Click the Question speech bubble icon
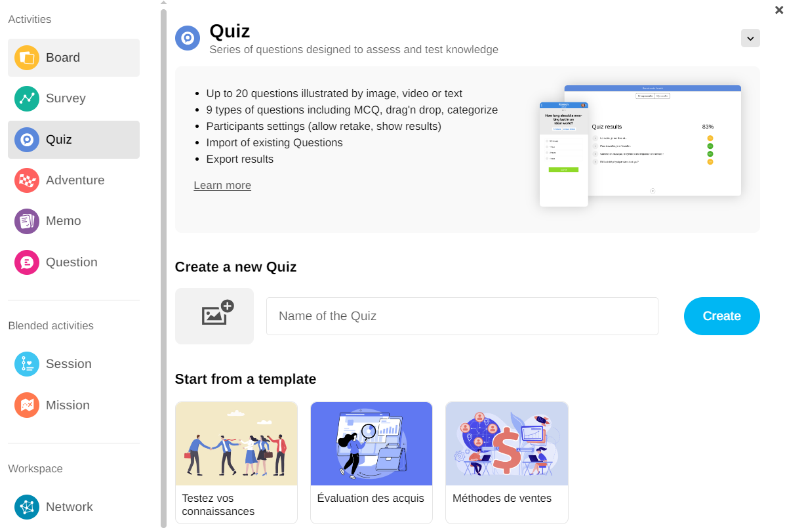 27,262
